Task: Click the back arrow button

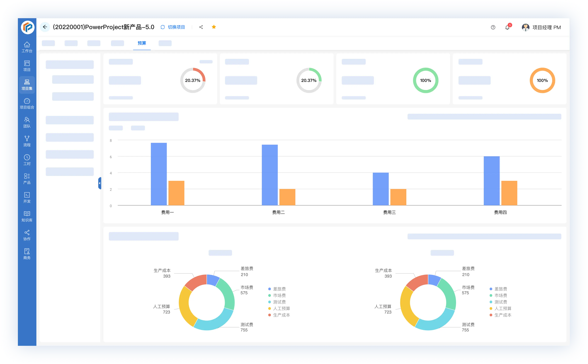Action: click(x=45, y=27)
